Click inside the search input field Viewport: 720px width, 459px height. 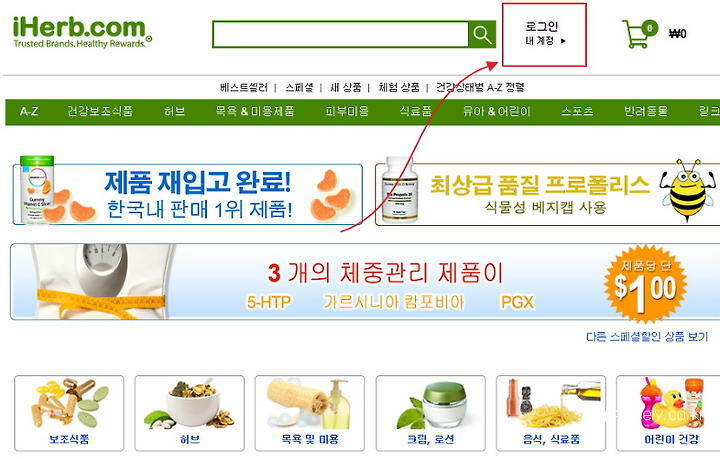click(x=340, y=34)
